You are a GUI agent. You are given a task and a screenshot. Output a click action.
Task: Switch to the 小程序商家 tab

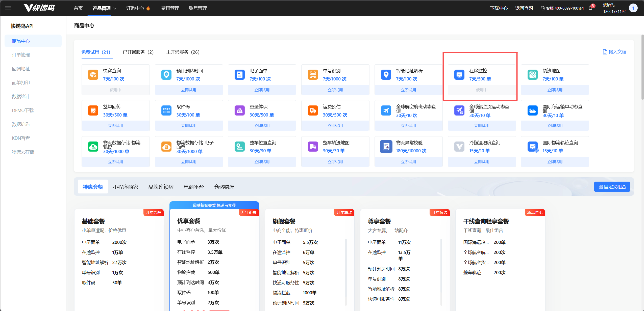click(x=126, y=187)
